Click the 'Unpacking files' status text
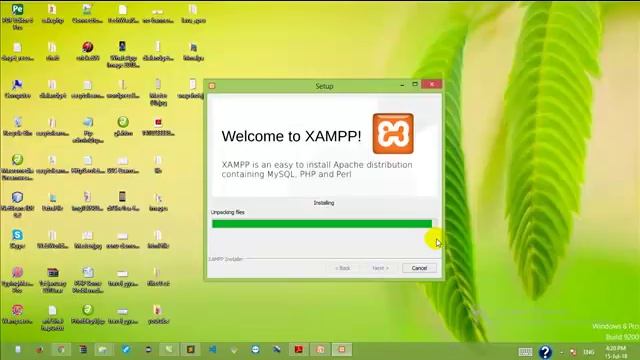 tap(228, 212)
